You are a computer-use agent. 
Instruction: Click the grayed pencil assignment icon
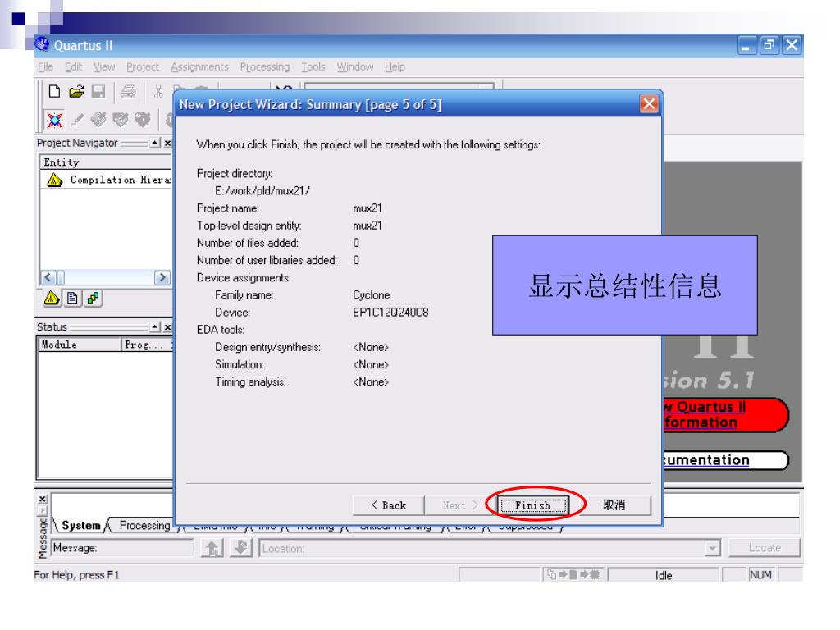[76, 120]
